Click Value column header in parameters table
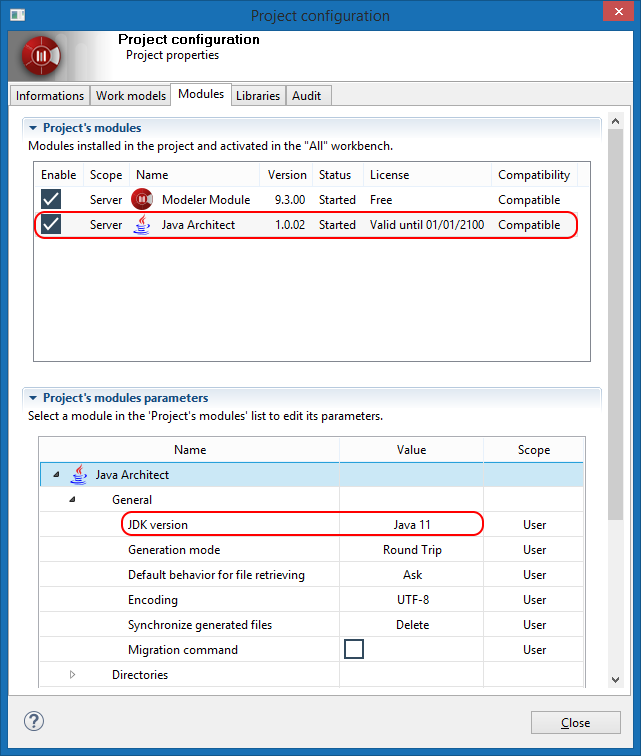 (411, 449)
